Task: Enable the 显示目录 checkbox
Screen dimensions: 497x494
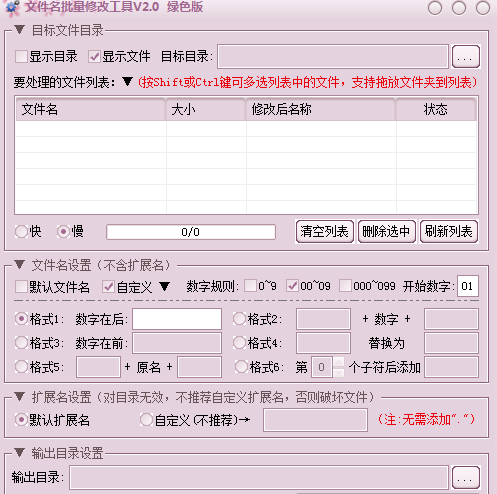Action: tap(21, 56)
